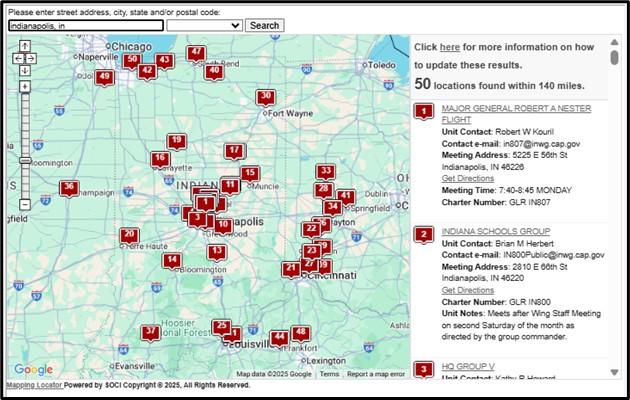
Task: Select marker 36 near Champaign
Action: click(x=69, y=188)
